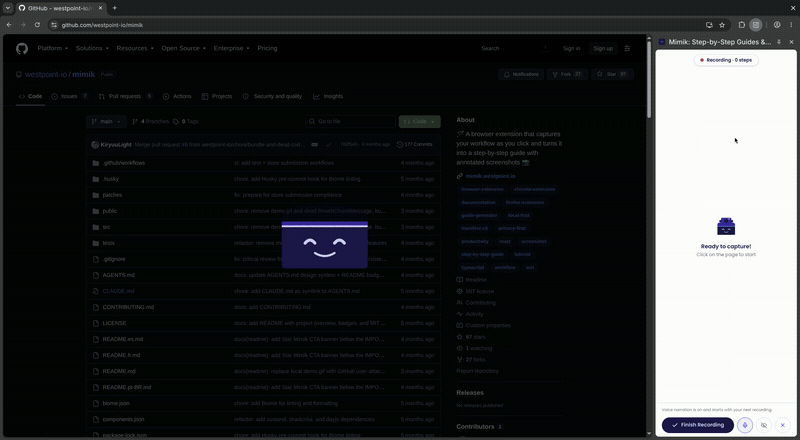This screenshot has height=440, width=800.
Task: Expand the Enterprise menu
Action: coord(232,48)
